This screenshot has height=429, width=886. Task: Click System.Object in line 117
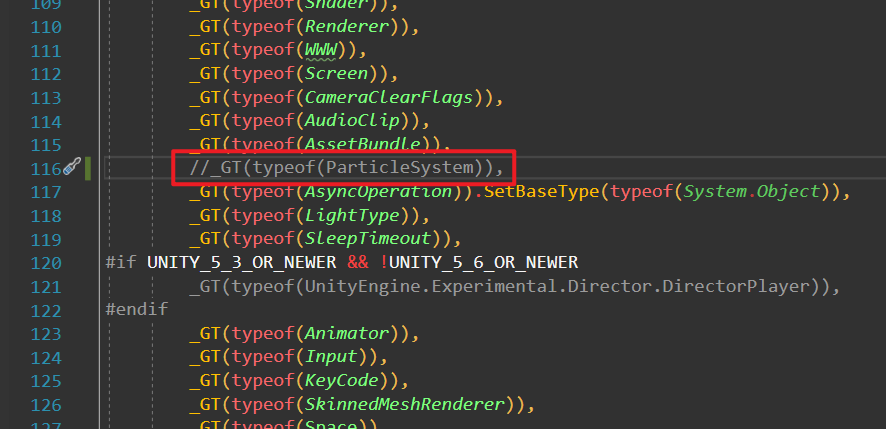click(x=752, y=192)
